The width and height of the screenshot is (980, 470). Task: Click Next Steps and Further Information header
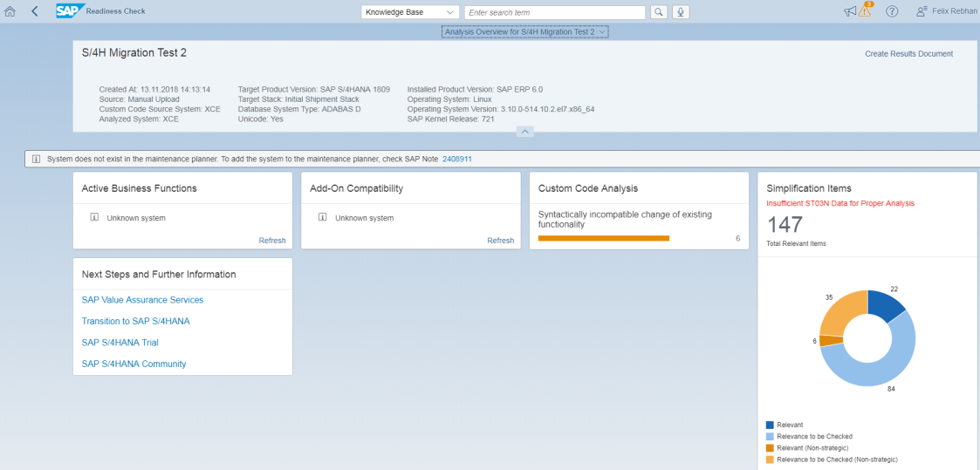tap(159, 274)
